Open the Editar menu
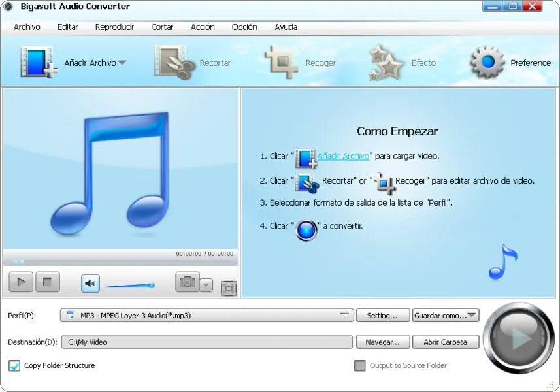 pyautogui.click(x=67, y=27)
